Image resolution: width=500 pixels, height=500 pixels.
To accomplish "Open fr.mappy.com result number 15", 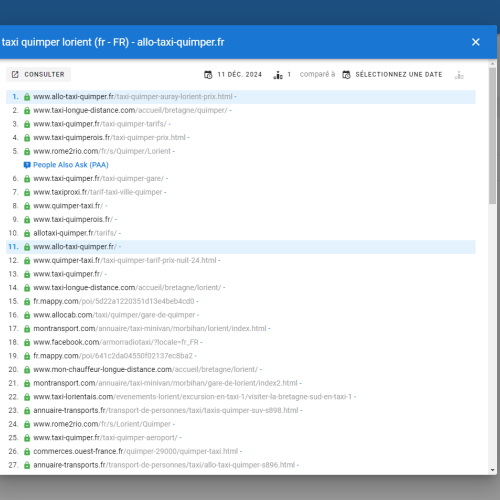I will tap(114, 301).
